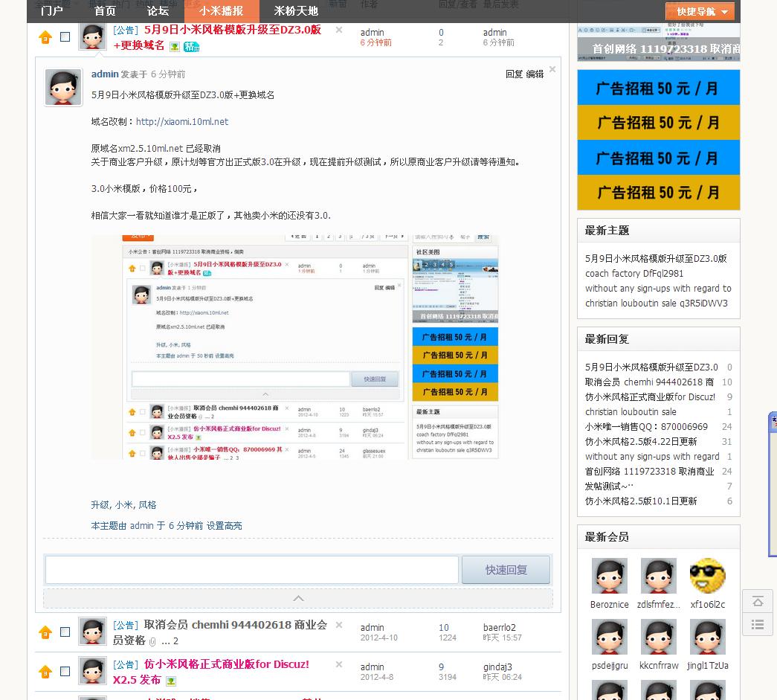Click the grey X icon on 仿小米风格 thread row
The width and height of the screenshot is (777, 700).
pos(339,664)
